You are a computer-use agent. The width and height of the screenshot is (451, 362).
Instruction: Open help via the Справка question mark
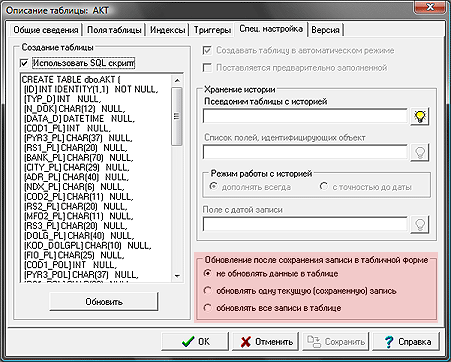click(x=406, y=341)
